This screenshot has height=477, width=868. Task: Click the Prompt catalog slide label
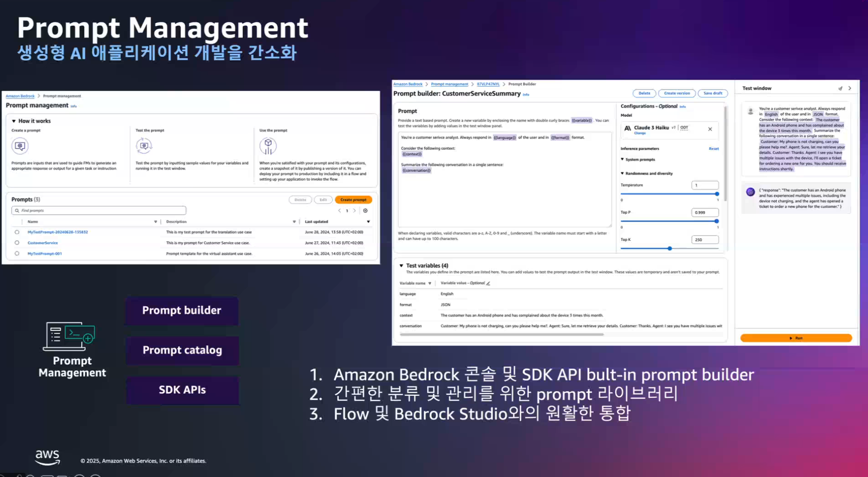[x=182, y=350]
